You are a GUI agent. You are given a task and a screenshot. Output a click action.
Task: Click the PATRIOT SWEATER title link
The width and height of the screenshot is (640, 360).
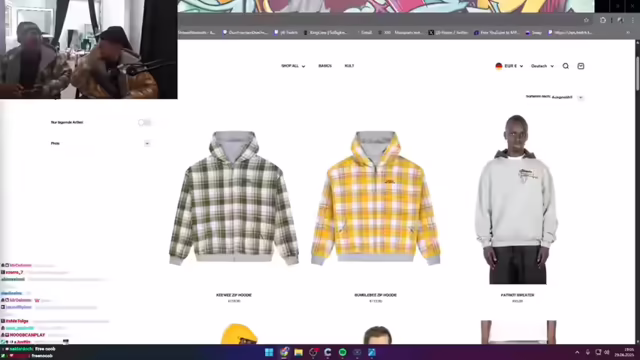pyautogui.click(x=517, y=295)
